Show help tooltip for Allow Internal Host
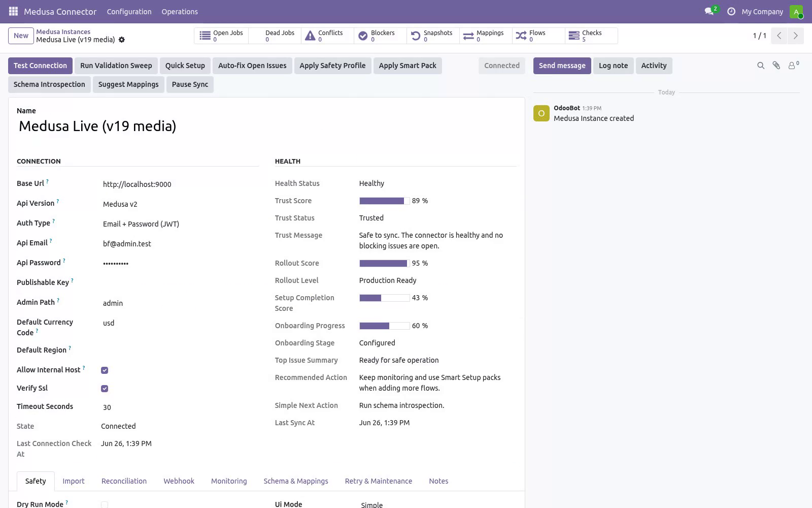This screenshot has width=812, height=508. click(x=84, y=368)
